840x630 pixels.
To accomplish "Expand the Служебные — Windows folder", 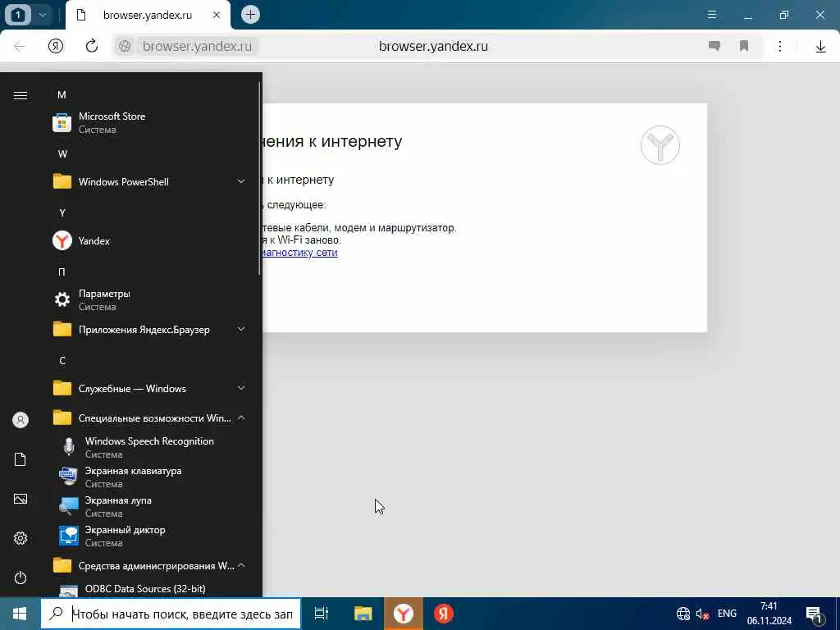I will (x=149, y=388).
